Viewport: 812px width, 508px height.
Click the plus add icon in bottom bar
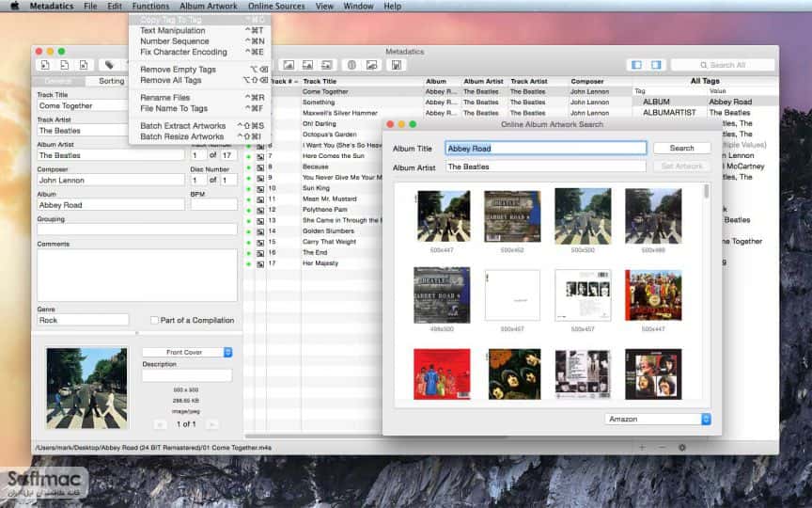click(x=642, y=448)
